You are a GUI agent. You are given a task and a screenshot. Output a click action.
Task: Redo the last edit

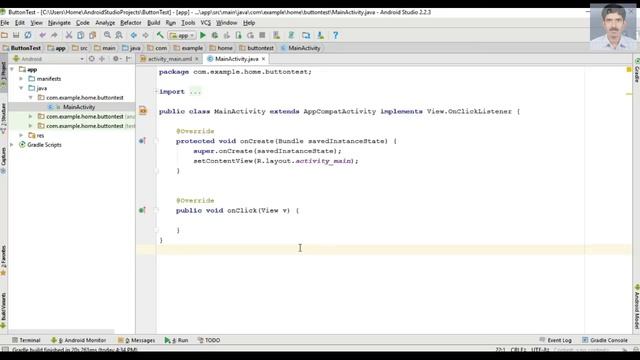click(x=54, y=36)
